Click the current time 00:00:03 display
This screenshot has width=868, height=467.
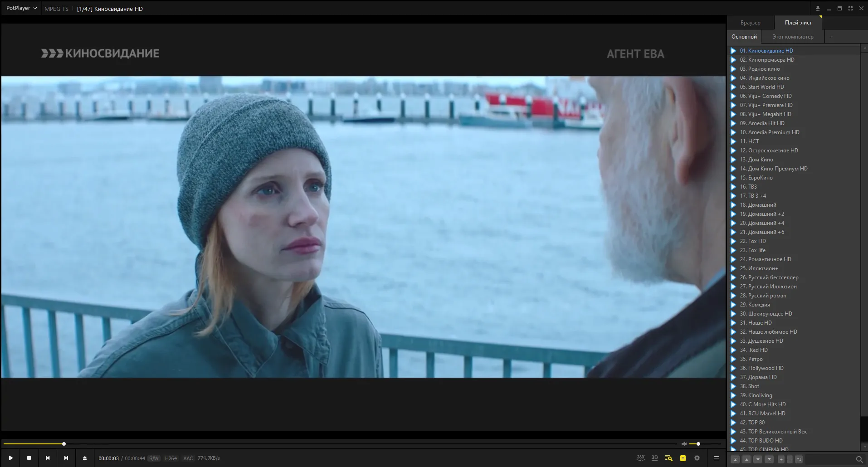click(108, 458)
